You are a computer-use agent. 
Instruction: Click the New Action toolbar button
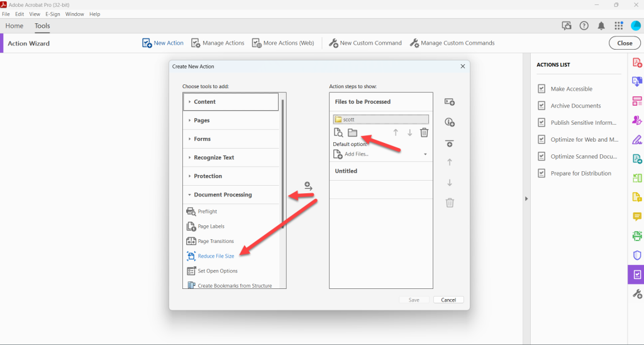pos(163,43)
